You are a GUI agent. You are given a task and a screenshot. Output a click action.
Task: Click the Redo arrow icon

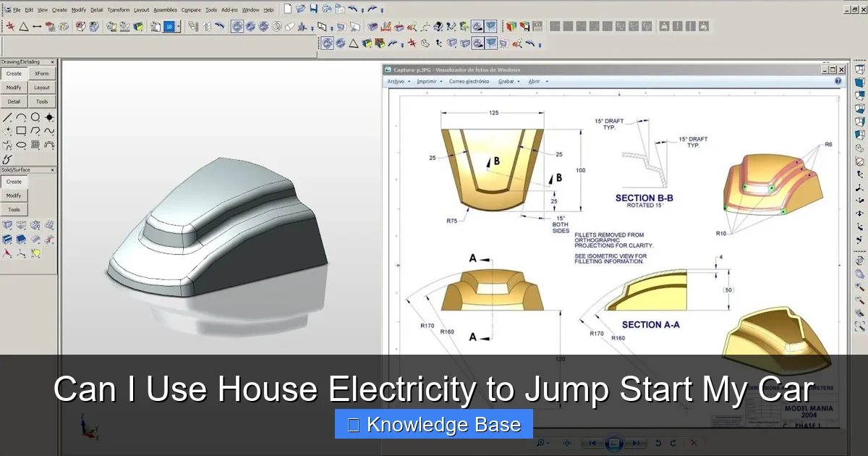click(373, 8)
